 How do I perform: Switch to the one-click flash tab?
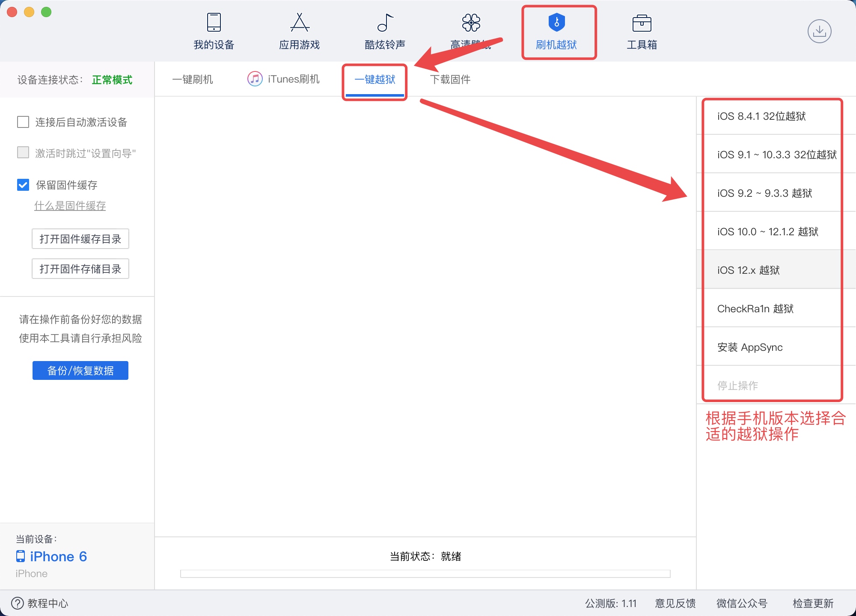192,80
